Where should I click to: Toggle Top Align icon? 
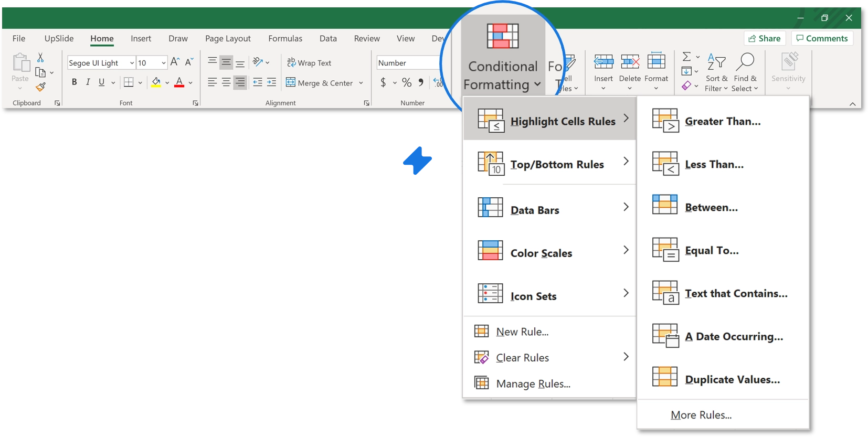point(212,62)
